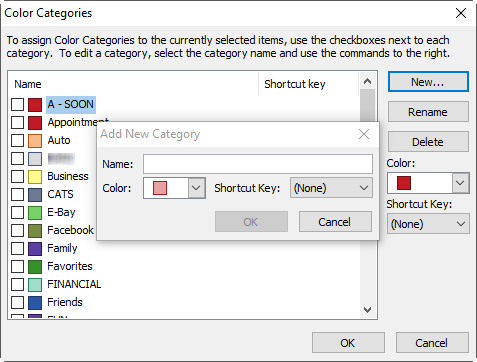The image size is (477, 362).
Task: Click the Delete button
Action: [x=428, y=142]
